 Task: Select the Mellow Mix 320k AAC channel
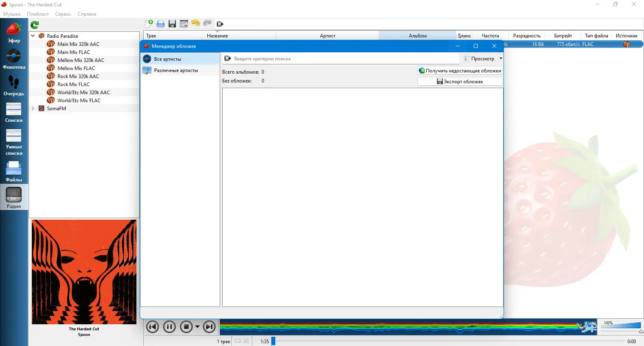click(81, 60)
